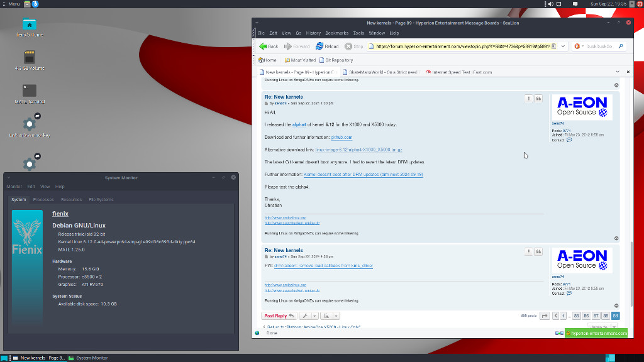This screenshot has width=644, height=362.
Task: Open the History menu in SeaLion
Action: click(313, 33)
